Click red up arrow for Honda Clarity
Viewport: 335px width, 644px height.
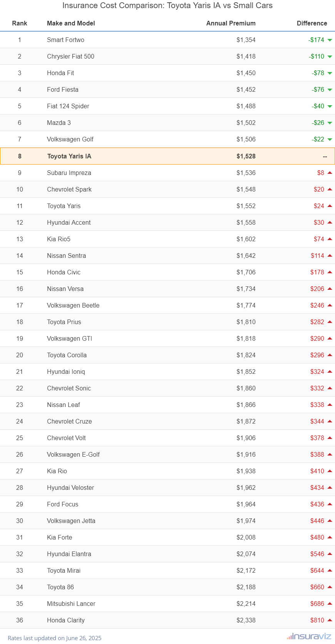330,620
